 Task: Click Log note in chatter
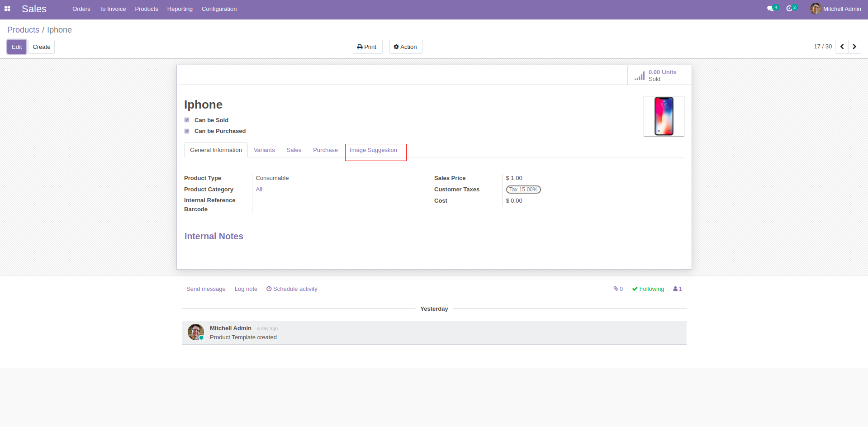(246, 289)
